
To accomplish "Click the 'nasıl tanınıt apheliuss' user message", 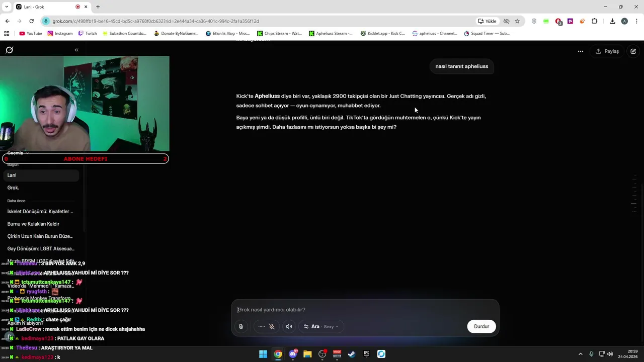I will (x=461, y=66).
